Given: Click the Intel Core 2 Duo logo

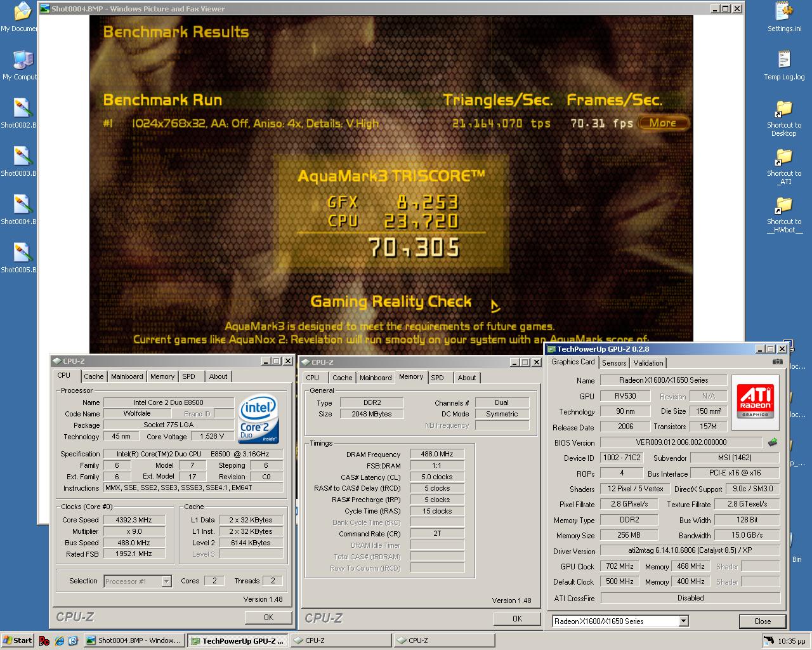Looking at the screenshot, I should coord(258,420).
